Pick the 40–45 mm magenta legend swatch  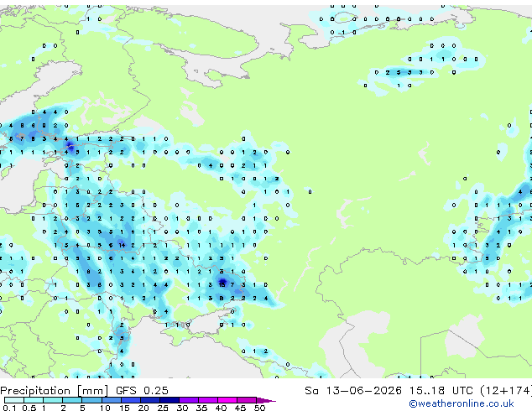click(x=227, y=400)
